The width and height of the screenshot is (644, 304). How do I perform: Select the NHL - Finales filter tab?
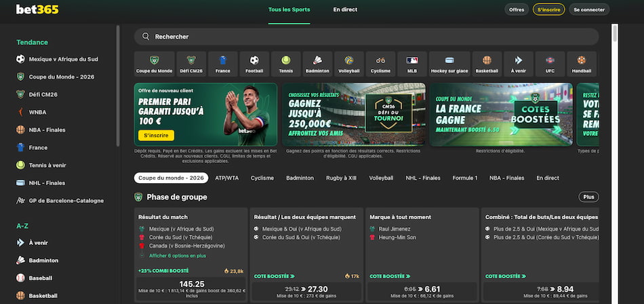tap(422, 178)
